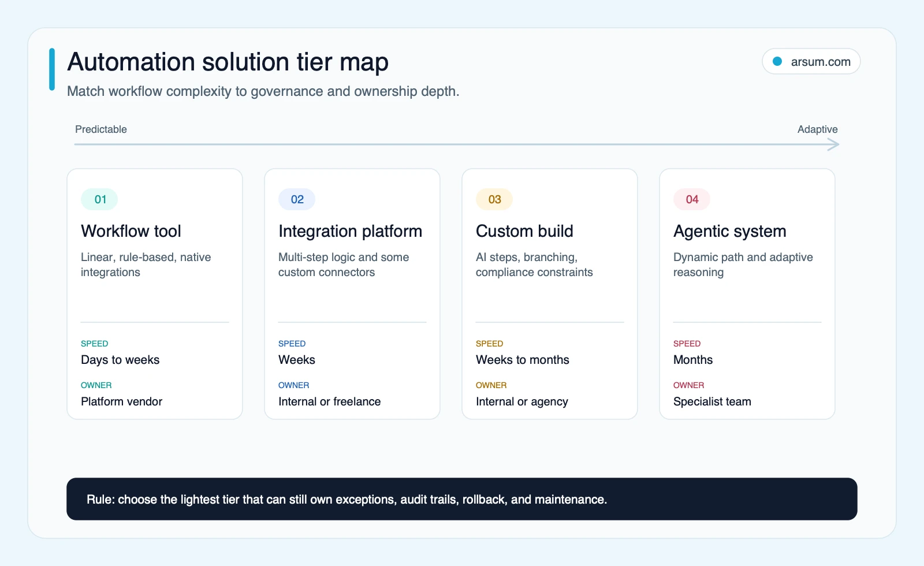Click the 'Weeks' speed value in Integration platform

[x=297, y=360]
